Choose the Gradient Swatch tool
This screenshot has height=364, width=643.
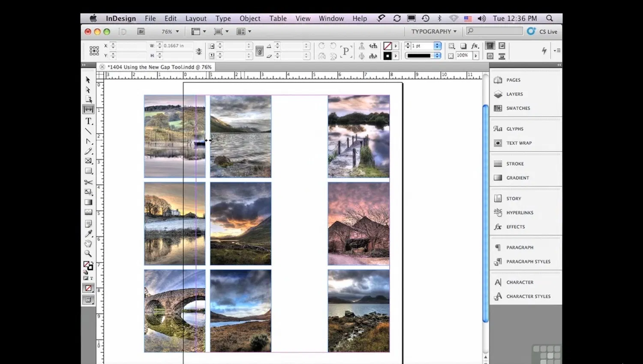coord(88,202)
